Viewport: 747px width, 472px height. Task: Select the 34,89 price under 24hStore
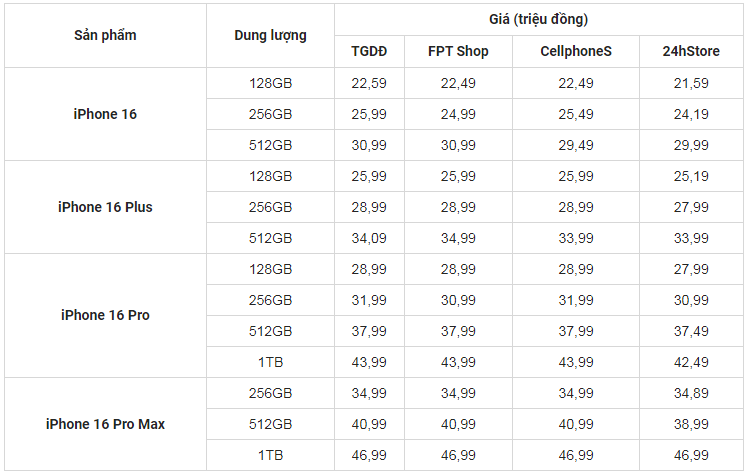(x=691, y=393)
